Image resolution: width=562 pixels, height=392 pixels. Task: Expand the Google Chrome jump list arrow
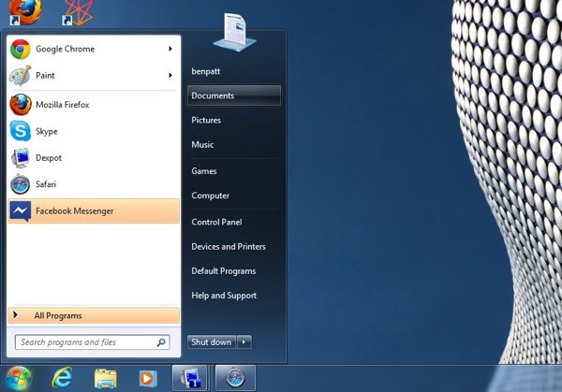click(170, 49)
